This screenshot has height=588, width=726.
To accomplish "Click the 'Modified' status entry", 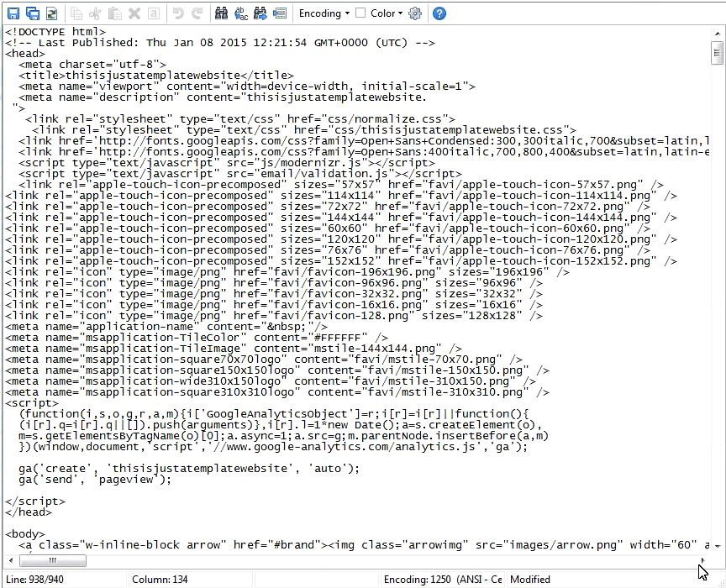I will point(530,580).
